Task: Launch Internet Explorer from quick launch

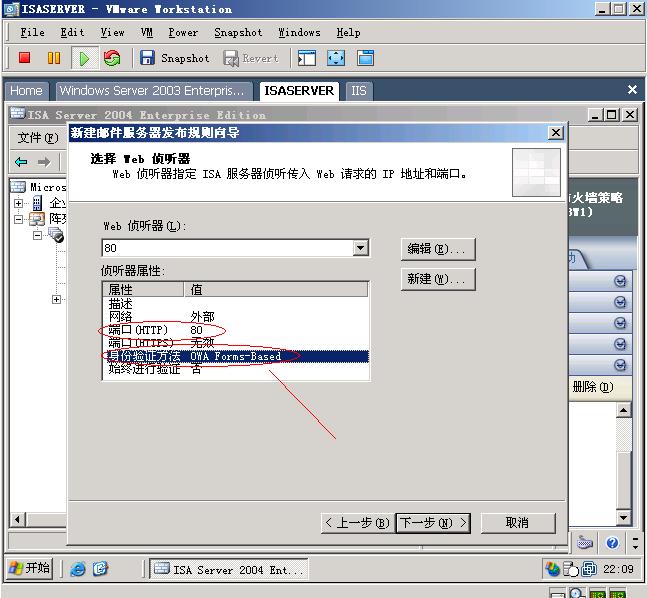Action: (78, 569)
